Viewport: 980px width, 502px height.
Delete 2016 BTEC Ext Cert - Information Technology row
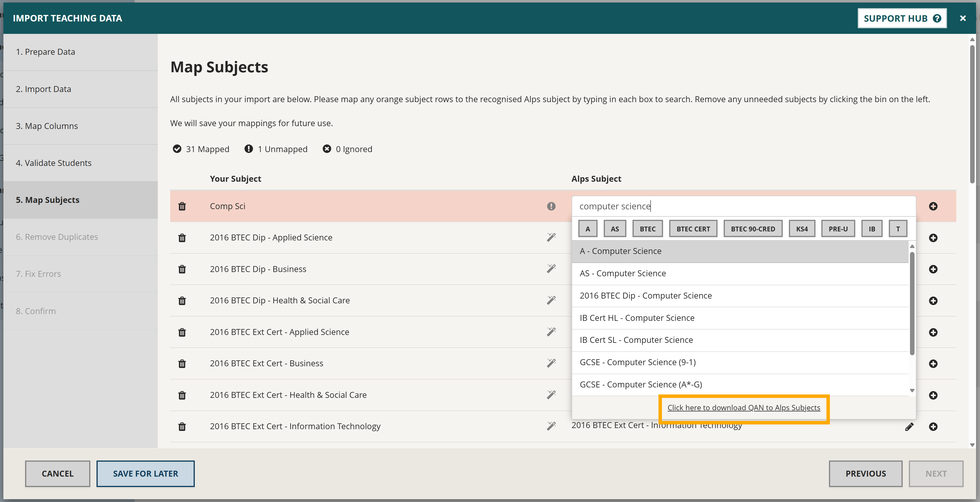182,427
